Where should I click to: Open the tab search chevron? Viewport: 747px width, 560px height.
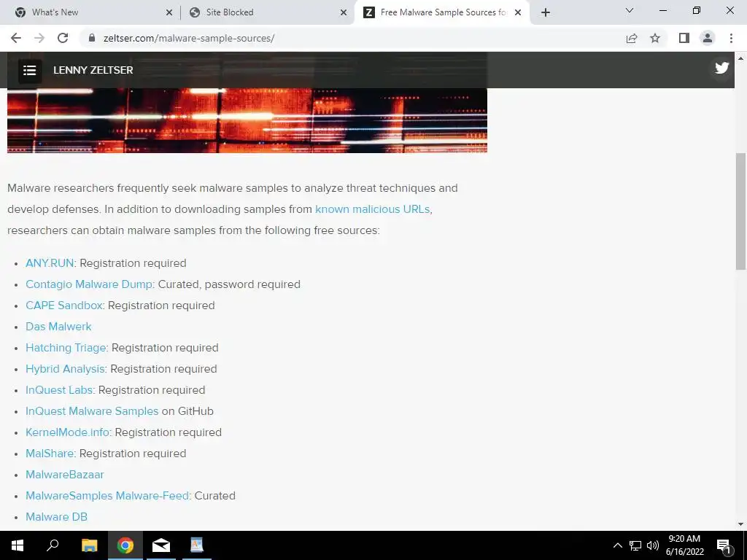pyautogui.click(x=630, y=10)
